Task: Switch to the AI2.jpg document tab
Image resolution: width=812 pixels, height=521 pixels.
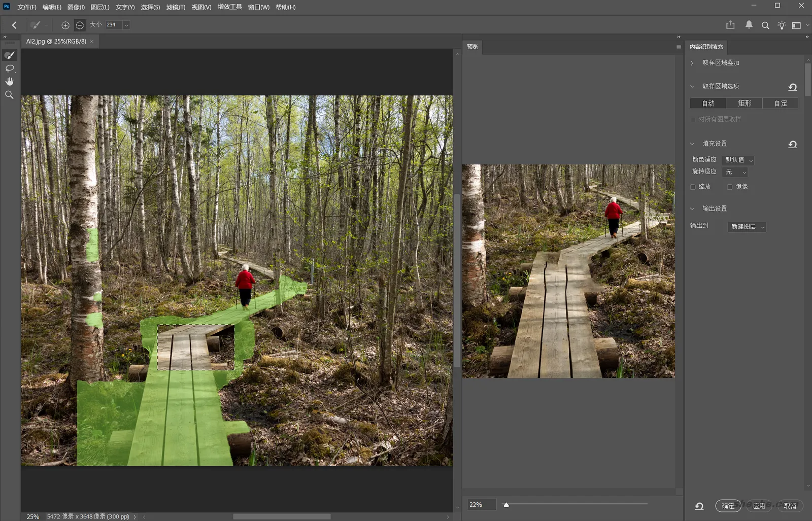Action: pos(56,41)
